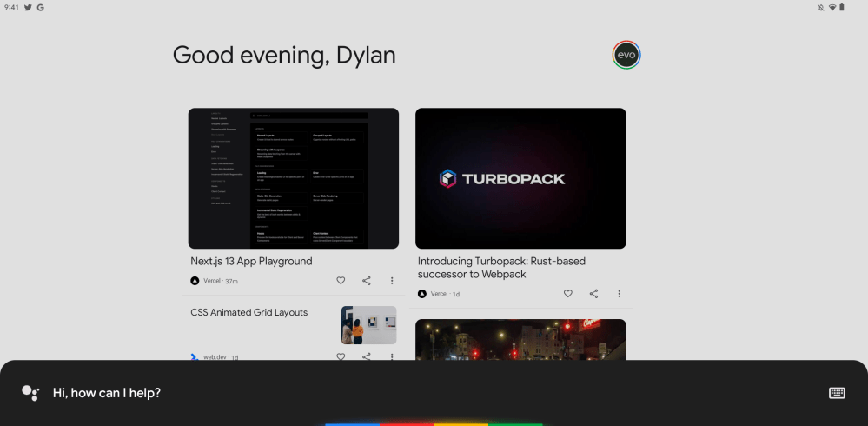
Task: Tap the heart on the Turbopack article
Action: point(568,294)
